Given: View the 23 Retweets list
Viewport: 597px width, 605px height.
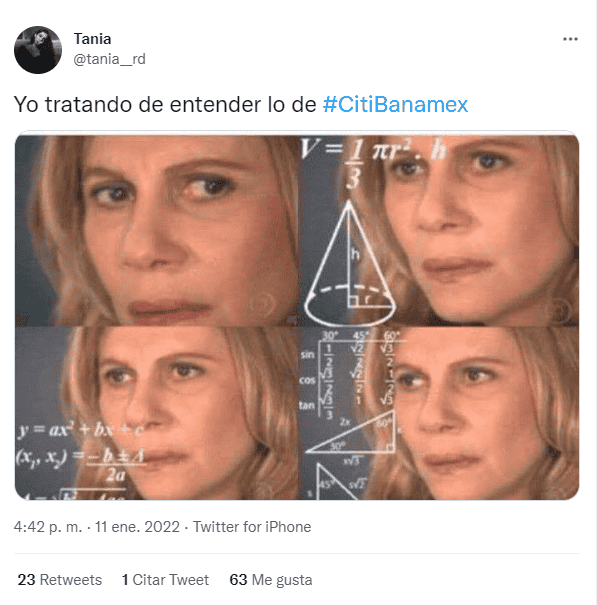Looking at the screenshot, I should pyautogui.click(x=60, y=580).
